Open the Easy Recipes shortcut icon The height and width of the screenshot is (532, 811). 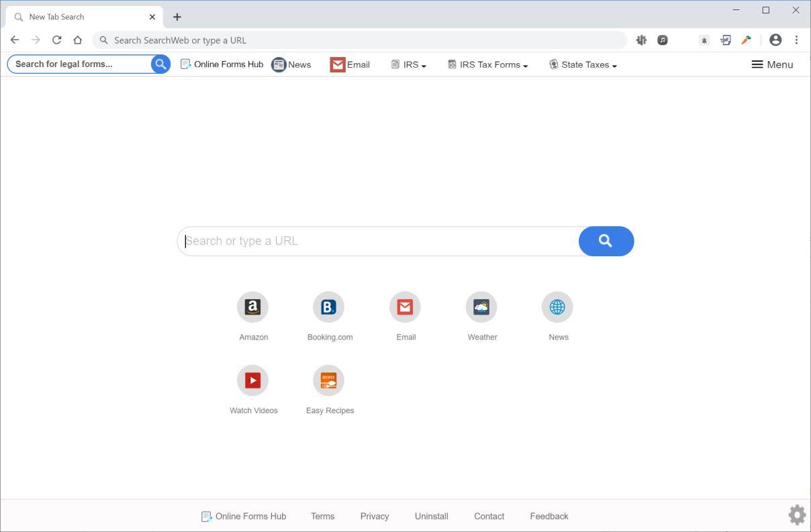[x=329, y=380]
